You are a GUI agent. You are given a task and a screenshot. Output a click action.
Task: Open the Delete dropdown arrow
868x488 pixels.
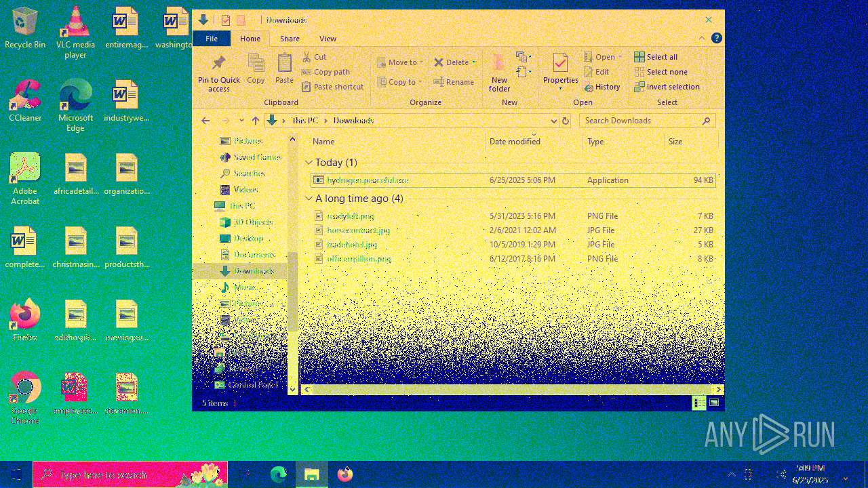[474, 62]
